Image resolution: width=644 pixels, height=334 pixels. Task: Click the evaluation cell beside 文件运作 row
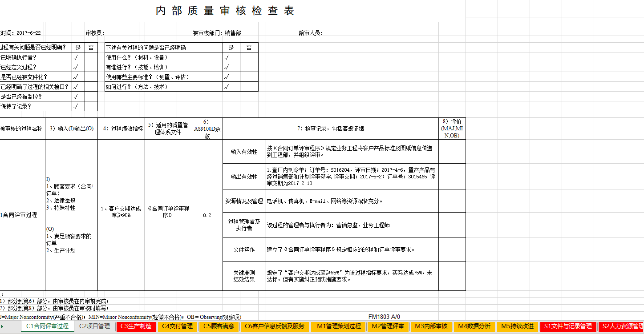pos(452,249)
